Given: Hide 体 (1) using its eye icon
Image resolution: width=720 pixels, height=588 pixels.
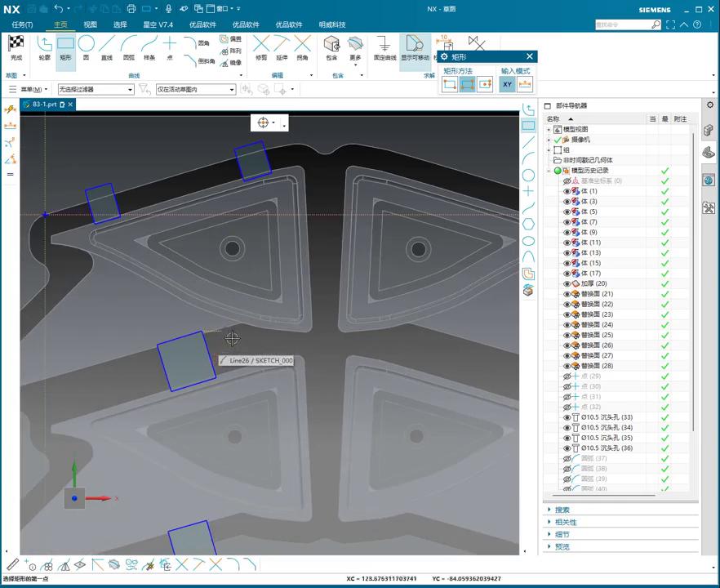Looking at the screenshot, I should tap(567, 191).
